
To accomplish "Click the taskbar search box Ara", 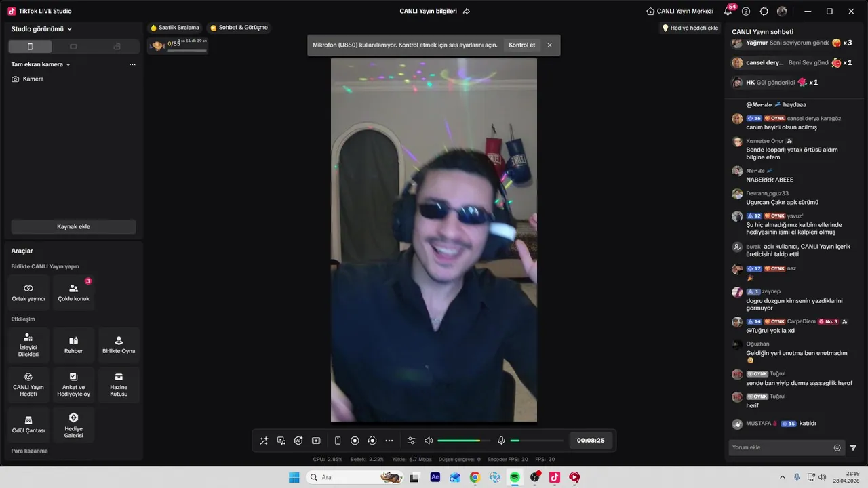I will click(354, 477).
